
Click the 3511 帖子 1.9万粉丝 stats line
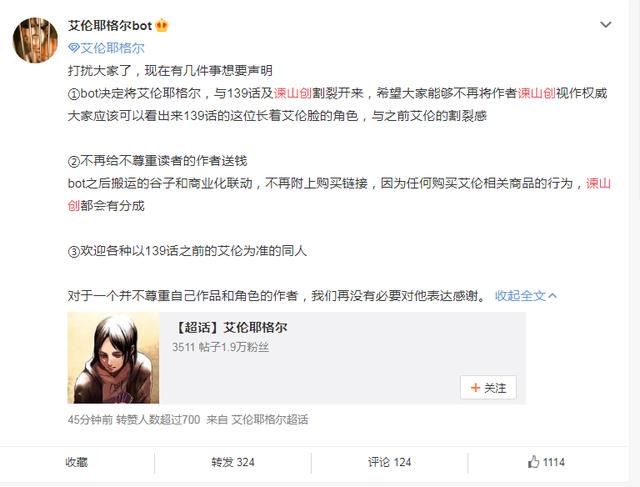[x=220, y=347]
